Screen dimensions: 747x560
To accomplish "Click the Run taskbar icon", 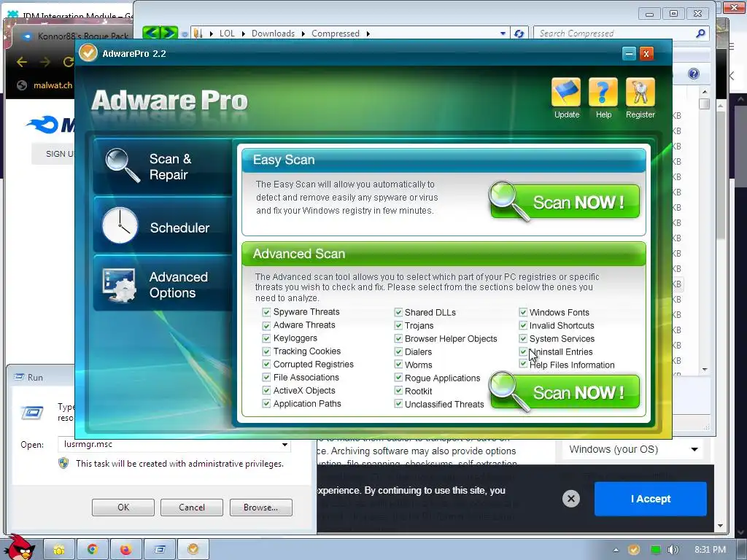I will [160, 550].
